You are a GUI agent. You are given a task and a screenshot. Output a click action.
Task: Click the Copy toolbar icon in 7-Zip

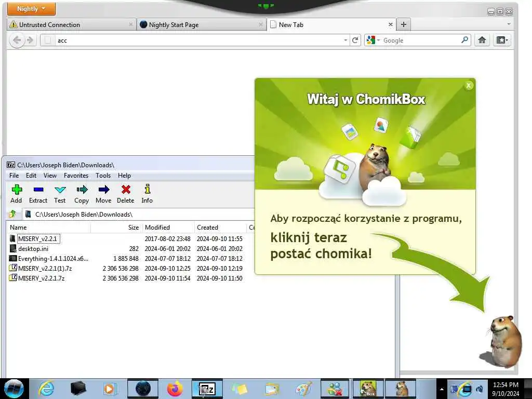point(82,194)
